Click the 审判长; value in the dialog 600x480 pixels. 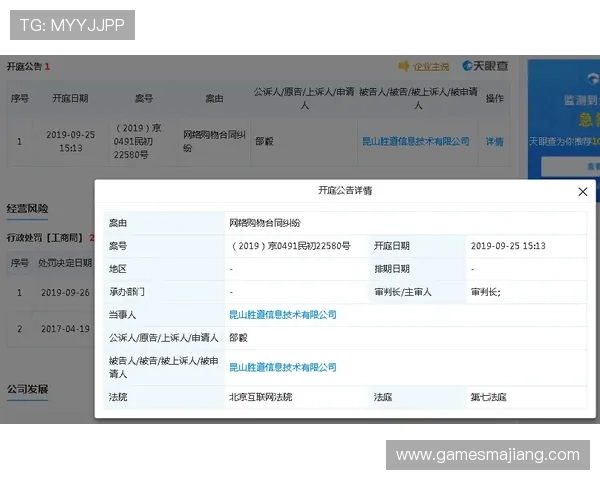pyautogui.click(x=485, y=292)
